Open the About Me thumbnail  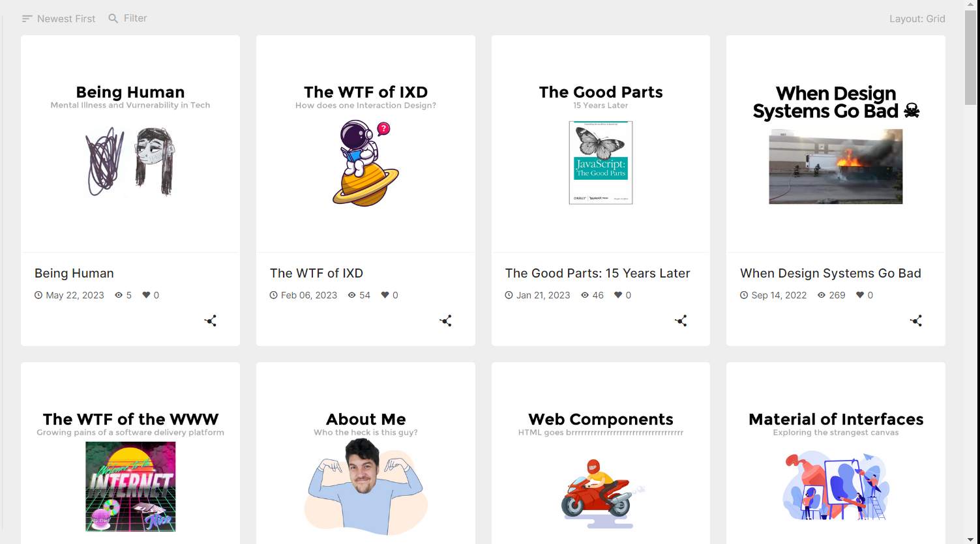coord(366,453)
